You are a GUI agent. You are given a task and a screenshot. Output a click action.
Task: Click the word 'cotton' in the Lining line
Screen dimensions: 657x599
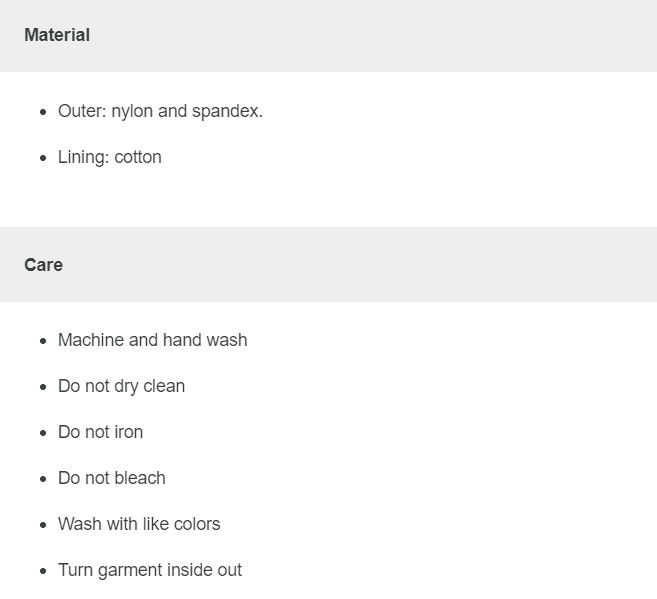pyautogui.click(x=138, y=157)
